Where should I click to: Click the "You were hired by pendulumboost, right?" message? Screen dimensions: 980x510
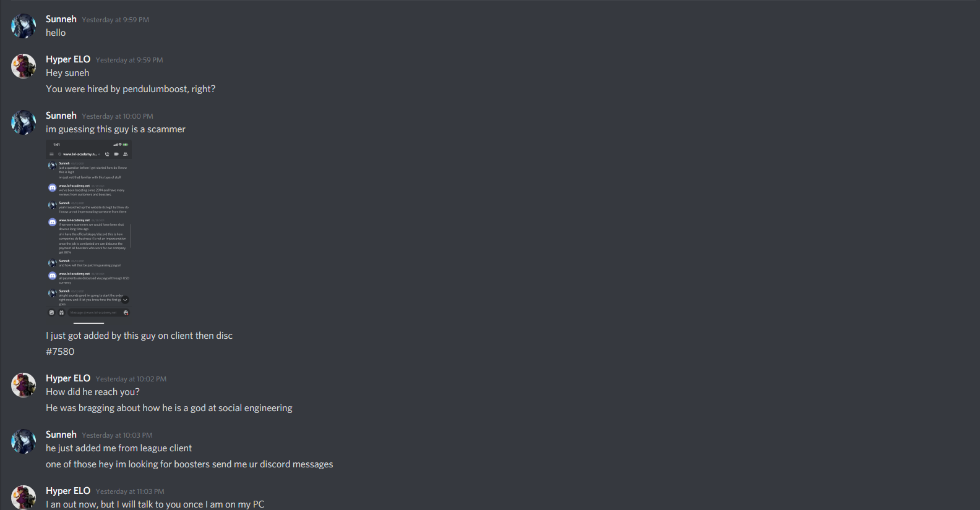pyautogui.click(x=131, y=89)
